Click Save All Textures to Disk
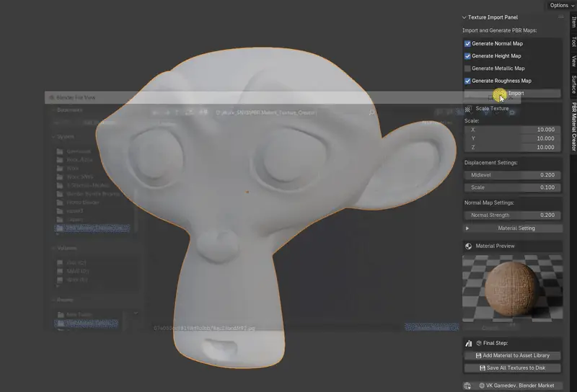Screen dimensions: 577x392 512,368
